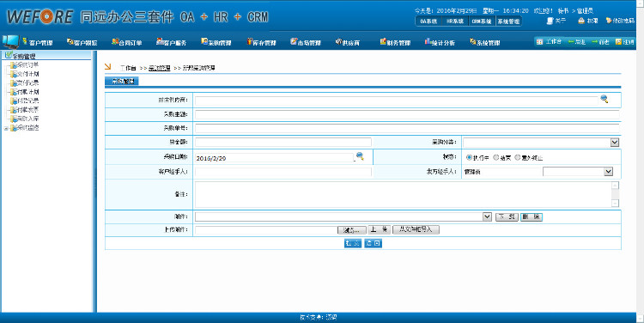Select the 结束 radio button
This screenshot has height=323, width=644.
[496, 157]
